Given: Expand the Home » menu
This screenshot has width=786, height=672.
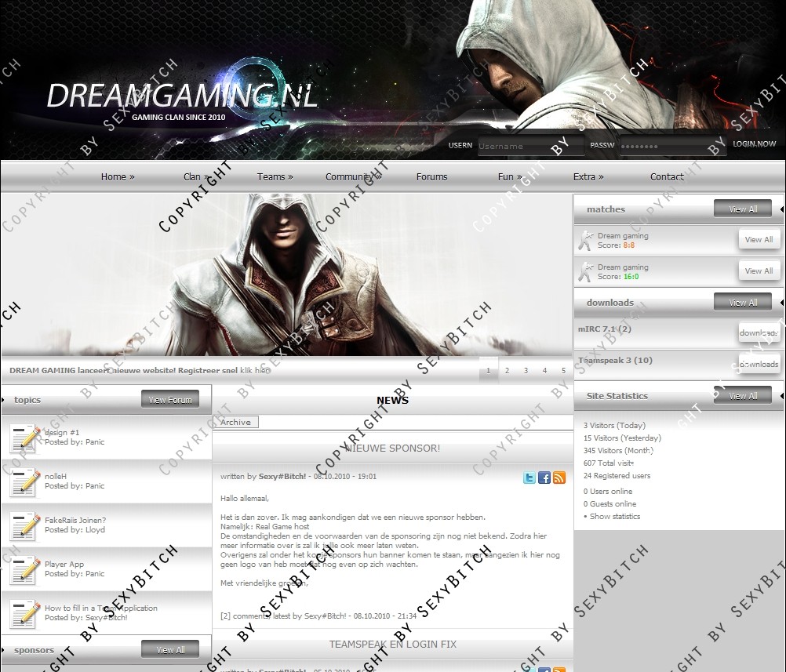Looking at the screenshot, I should (118, 177).
